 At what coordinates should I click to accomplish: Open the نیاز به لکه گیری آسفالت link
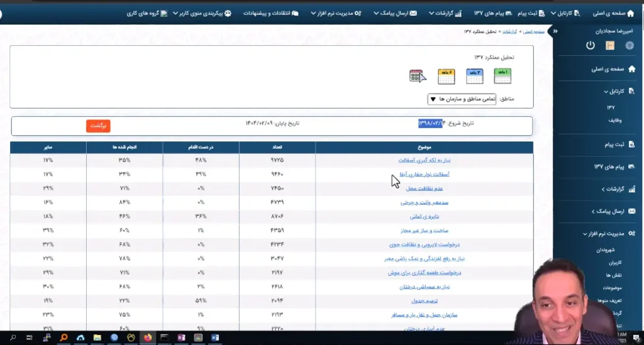424,160
